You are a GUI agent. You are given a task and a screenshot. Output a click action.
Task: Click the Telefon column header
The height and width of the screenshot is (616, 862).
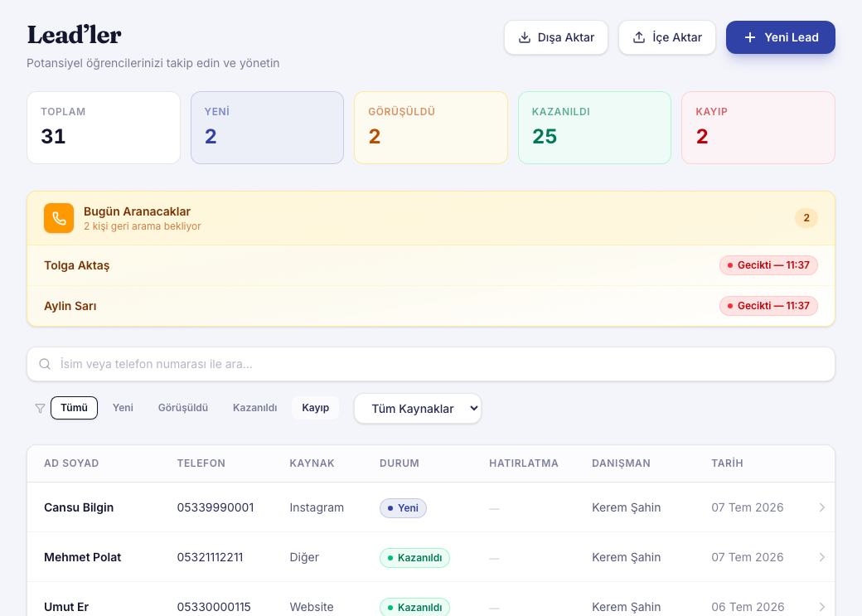[x=201, y=463]
